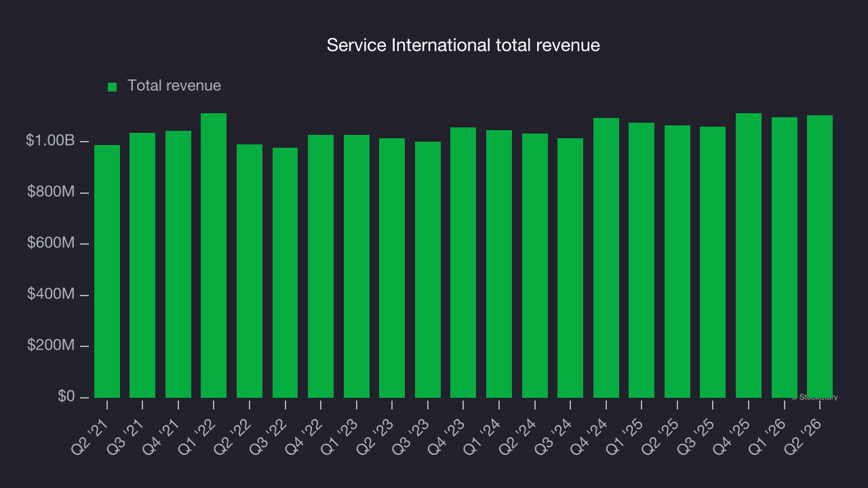The height and width of the screenshot is (488, 868).
Task: Click the $800M y-axis label
Action: tap(51, 192)
